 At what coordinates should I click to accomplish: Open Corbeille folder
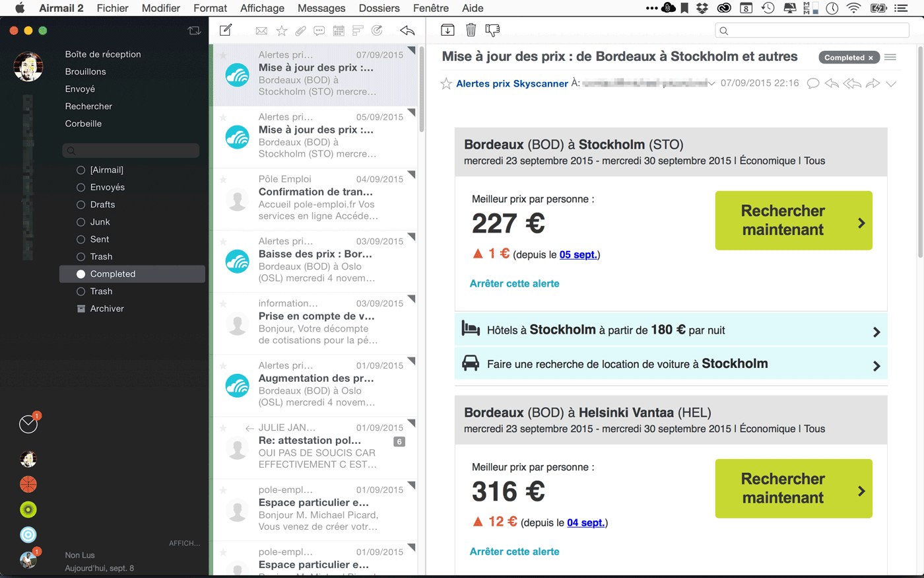pos(83,124)
